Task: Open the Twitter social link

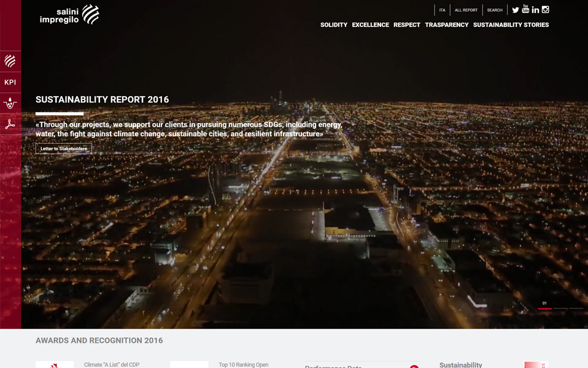Action: [x=516, y=10]
